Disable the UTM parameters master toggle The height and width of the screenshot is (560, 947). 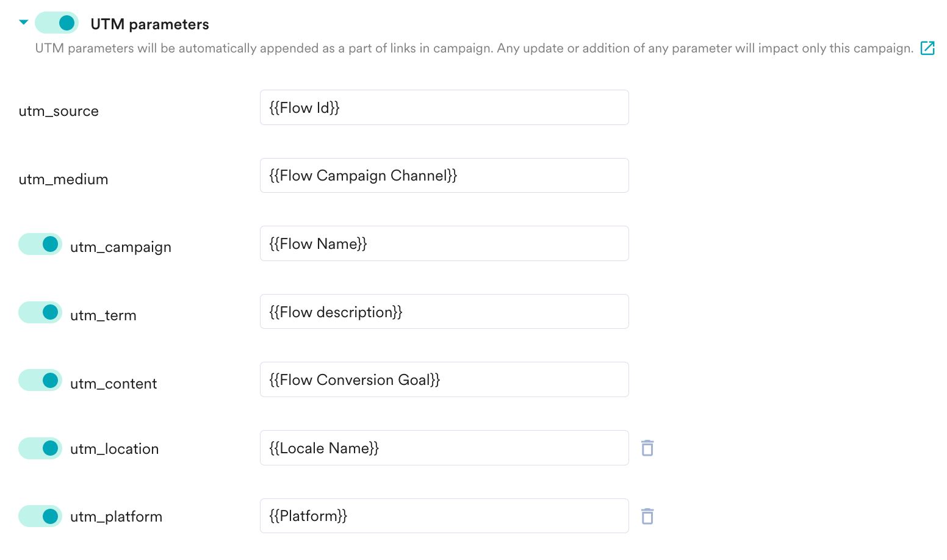coord(57,23)
